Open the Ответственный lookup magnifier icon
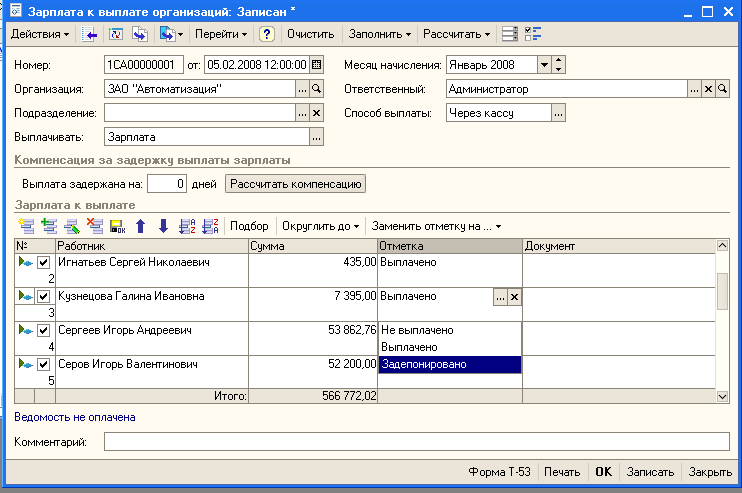Image resolution: width=742 pixels, height=493 pixels. [722, 89]
